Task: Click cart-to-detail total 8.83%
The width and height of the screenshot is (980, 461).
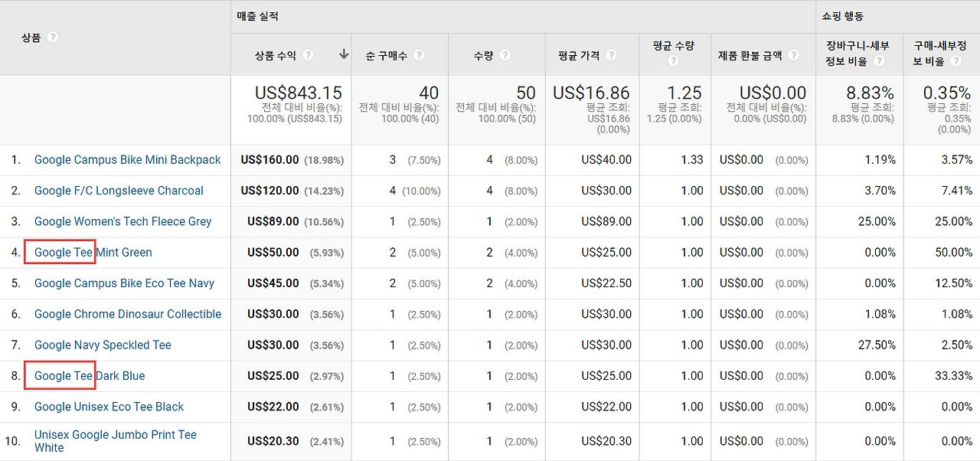Action: 869,93
